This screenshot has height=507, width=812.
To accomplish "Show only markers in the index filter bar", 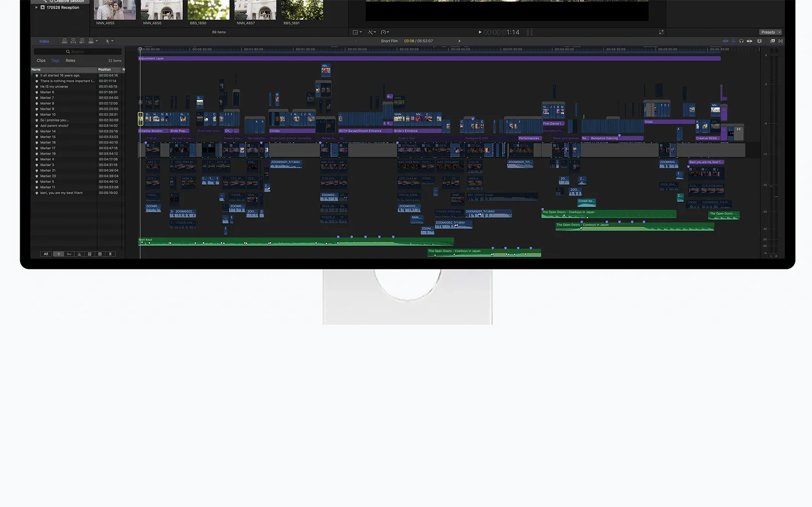I will (58, 254).
